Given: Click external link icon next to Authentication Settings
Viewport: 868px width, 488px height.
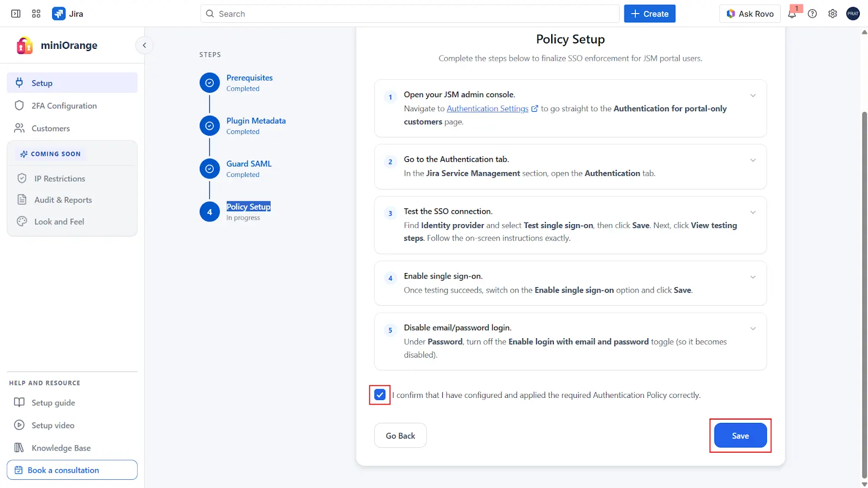Looking at the screenshot, I should pos(534,109).
